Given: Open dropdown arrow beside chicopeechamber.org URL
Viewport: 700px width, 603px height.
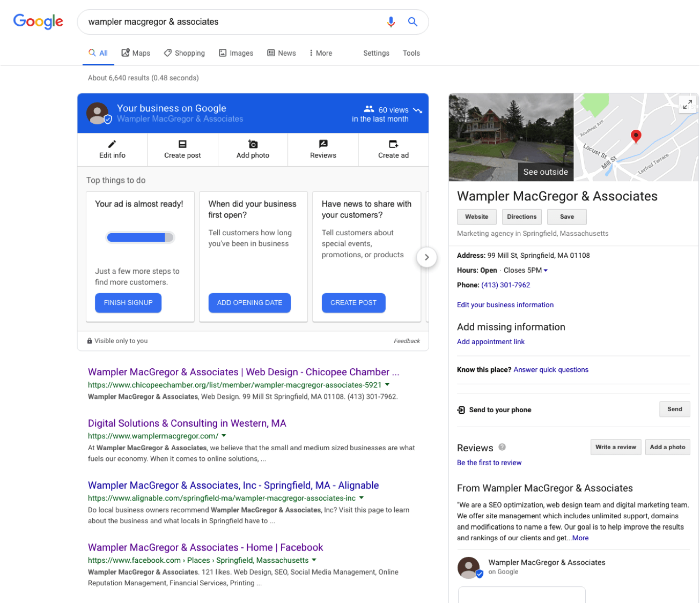Looking at the screenshot, I should click(x=387, y=385).
